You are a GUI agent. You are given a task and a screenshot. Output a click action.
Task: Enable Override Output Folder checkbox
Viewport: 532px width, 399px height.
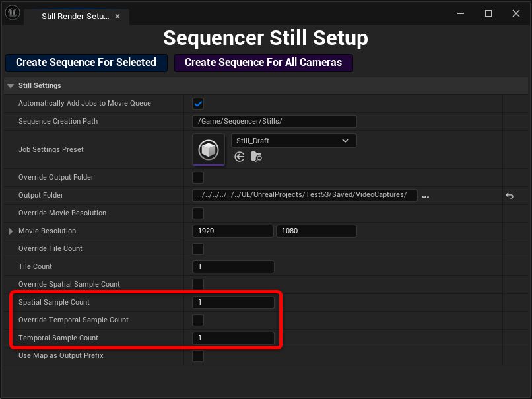tap(198, 177)
